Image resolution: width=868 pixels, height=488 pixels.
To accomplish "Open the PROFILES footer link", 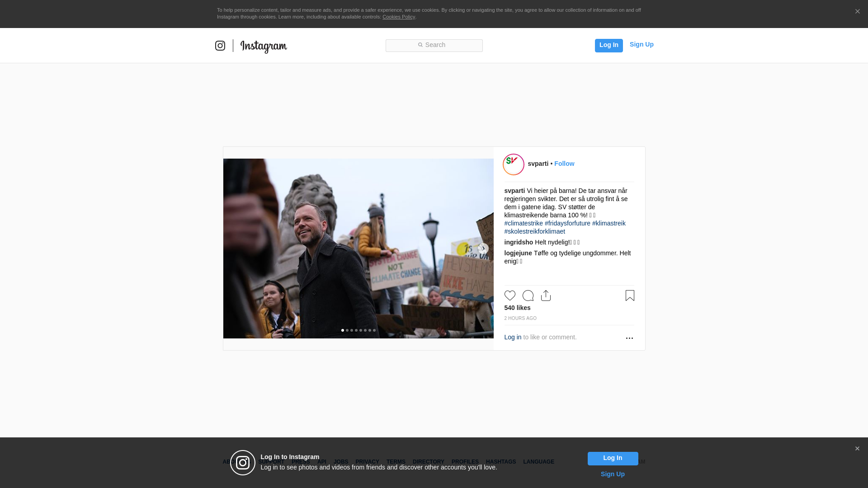I will (x=465, y=462).
